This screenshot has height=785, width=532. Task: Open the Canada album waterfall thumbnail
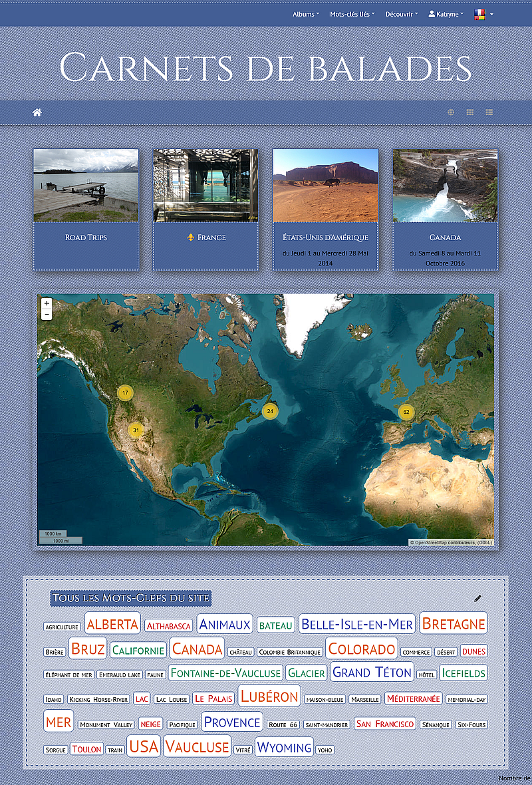445,186
